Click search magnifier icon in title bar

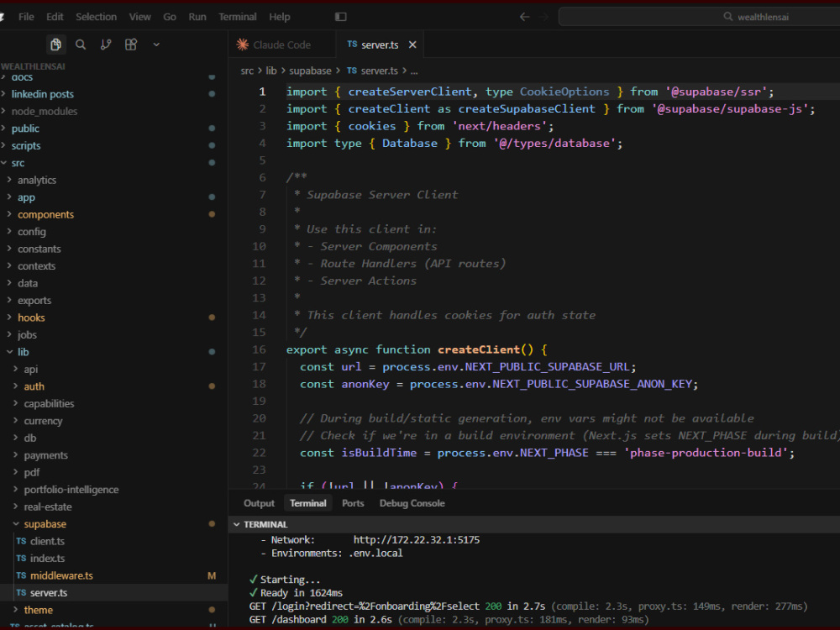[x=728, y=17]
